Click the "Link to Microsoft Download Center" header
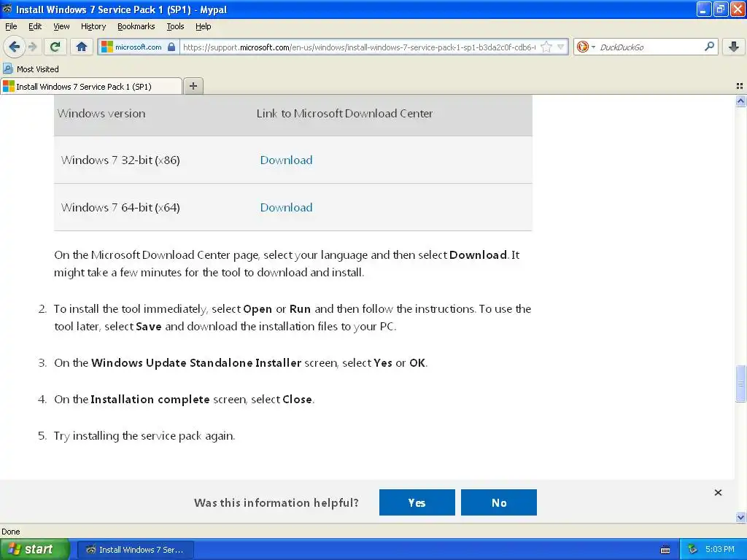 344,113
